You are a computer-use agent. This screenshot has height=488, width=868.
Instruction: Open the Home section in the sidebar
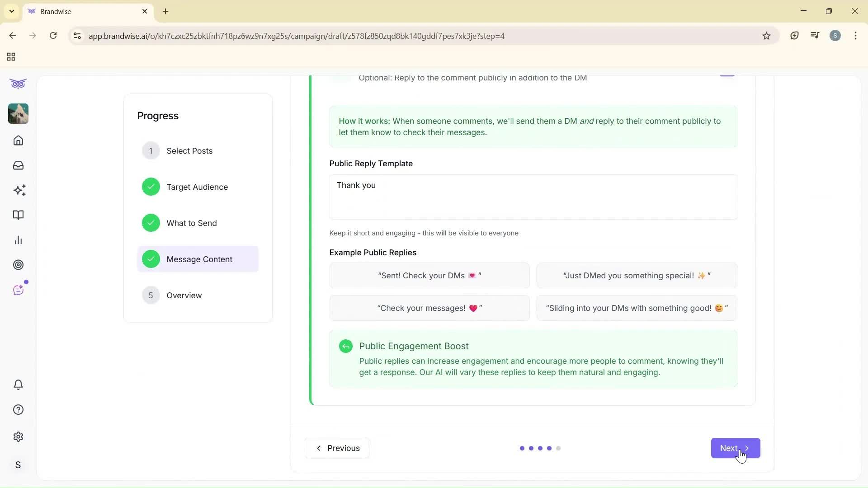coord(18,141)
